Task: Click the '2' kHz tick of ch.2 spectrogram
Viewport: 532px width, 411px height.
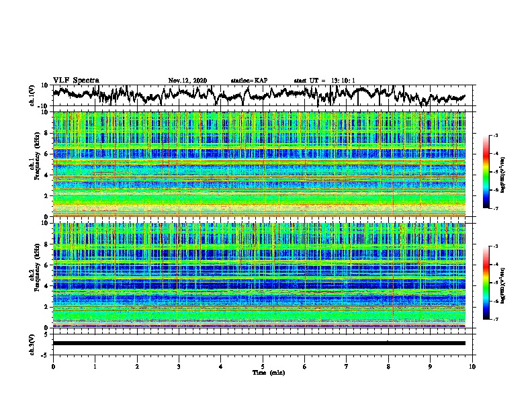Action: pyautogui.click(x=46, y=307)
